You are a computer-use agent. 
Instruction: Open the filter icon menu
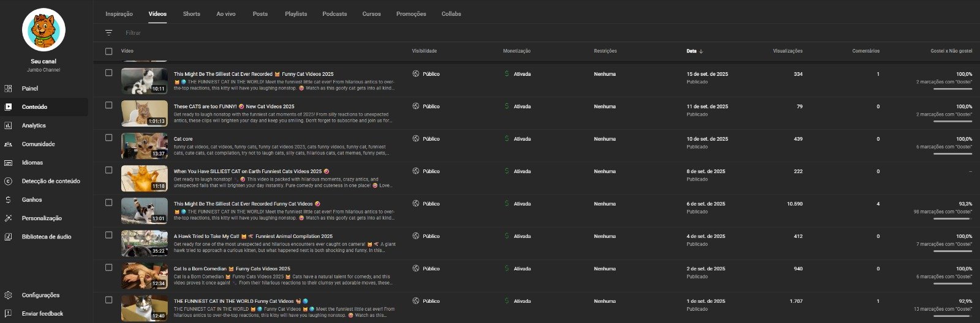[x=109, y=33]
